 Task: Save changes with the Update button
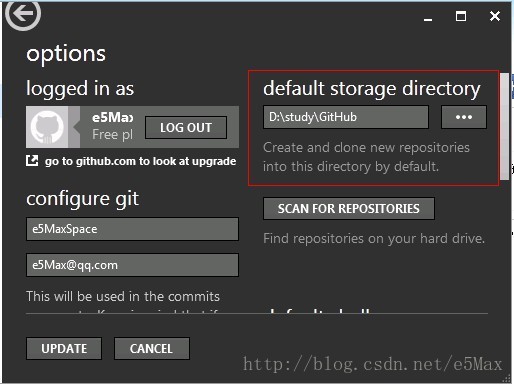pos(64,349)
